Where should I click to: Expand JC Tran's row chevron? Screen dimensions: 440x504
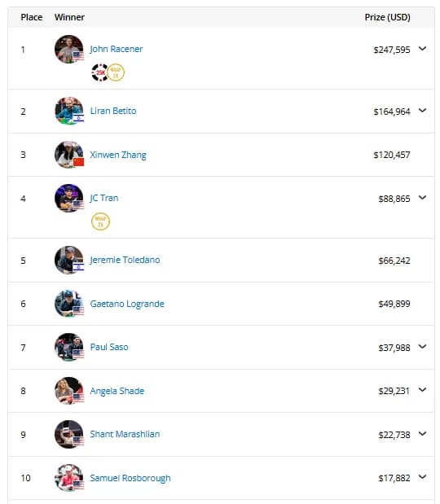point(422,197)
